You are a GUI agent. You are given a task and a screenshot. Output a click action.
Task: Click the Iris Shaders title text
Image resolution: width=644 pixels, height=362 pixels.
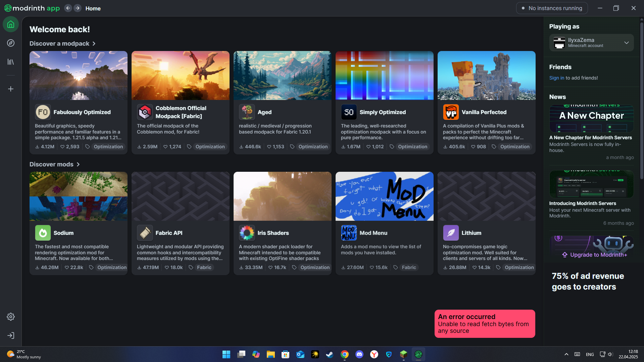273,233
